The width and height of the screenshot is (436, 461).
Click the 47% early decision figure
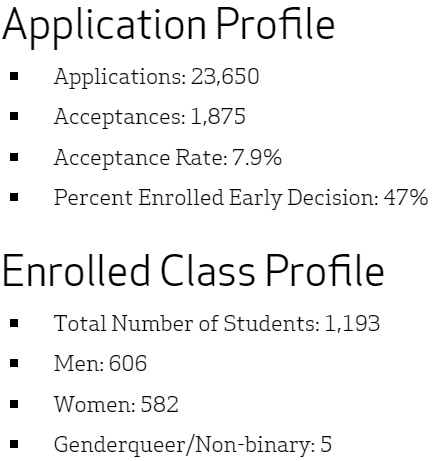[x=406, y=197]
